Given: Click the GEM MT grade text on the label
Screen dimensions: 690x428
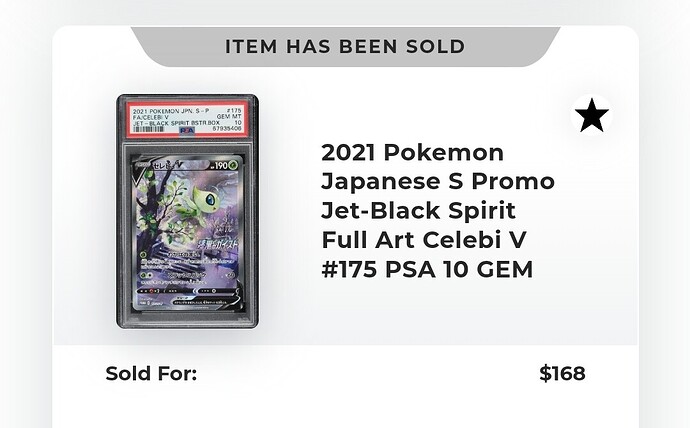Looking at the screenshot, I should pos(229,117).
